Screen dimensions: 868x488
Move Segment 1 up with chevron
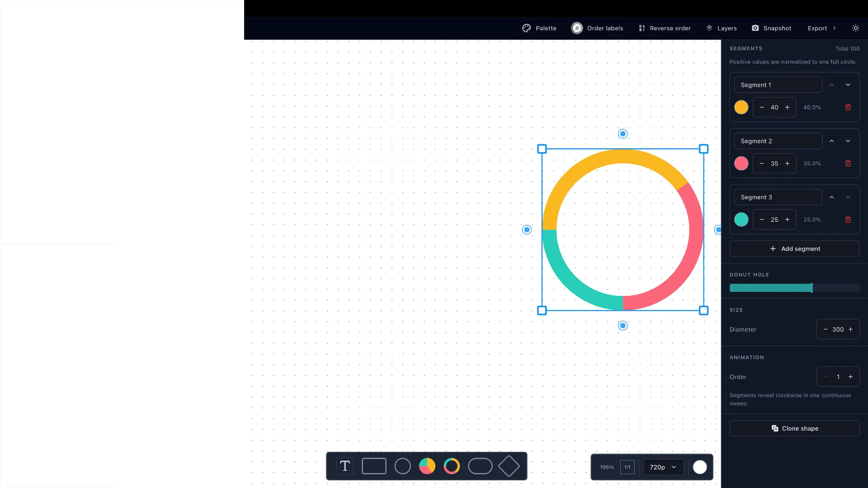pyautogui.click(x=831, y=85)
